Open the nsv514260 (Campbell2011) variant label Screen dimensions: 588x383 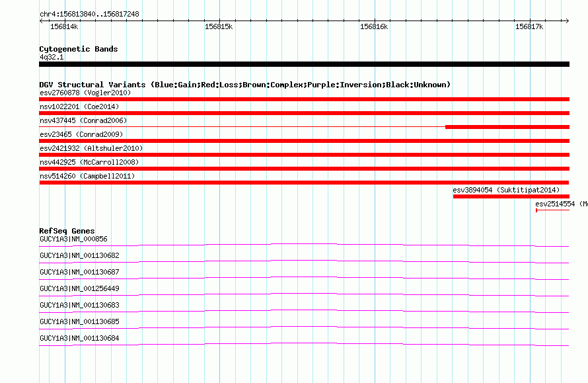(x=87, y=177)
